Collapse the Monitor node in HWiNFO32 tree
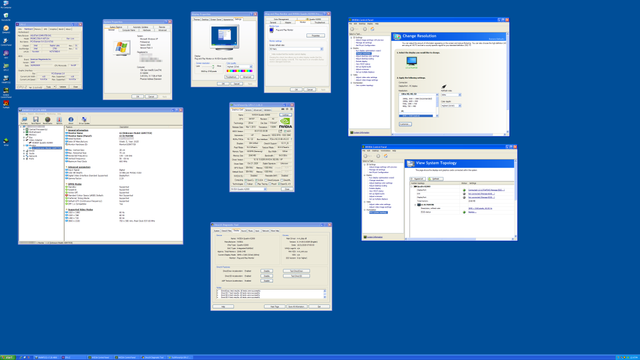640x360 pixels. click(24, 145)
